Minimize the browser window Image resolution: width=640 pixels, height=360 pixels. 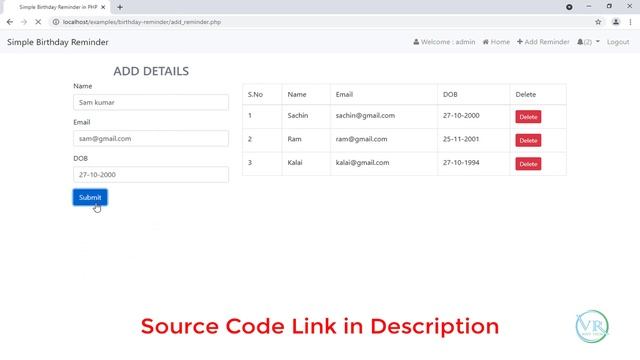pos(589,7)
